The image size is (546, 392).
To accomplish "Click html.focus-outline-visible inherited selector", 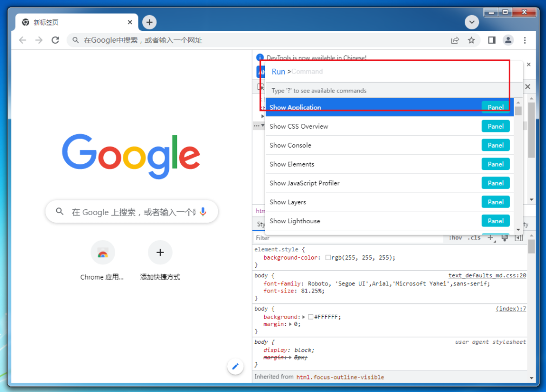I will [340, 377].
